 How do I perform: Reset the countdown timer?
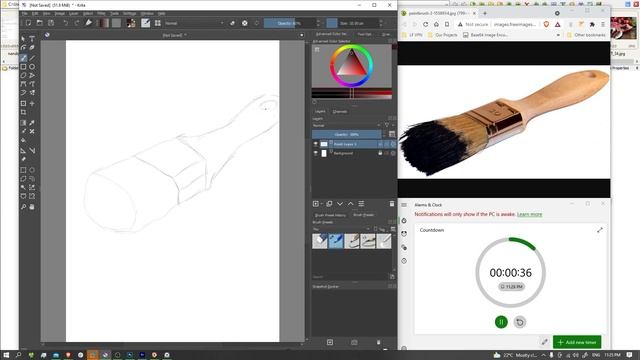(x=520, y=322)
